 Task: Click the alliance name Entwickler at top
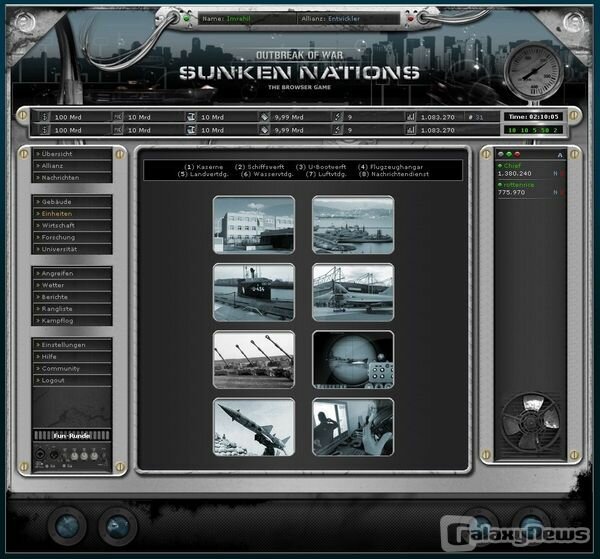344,18
